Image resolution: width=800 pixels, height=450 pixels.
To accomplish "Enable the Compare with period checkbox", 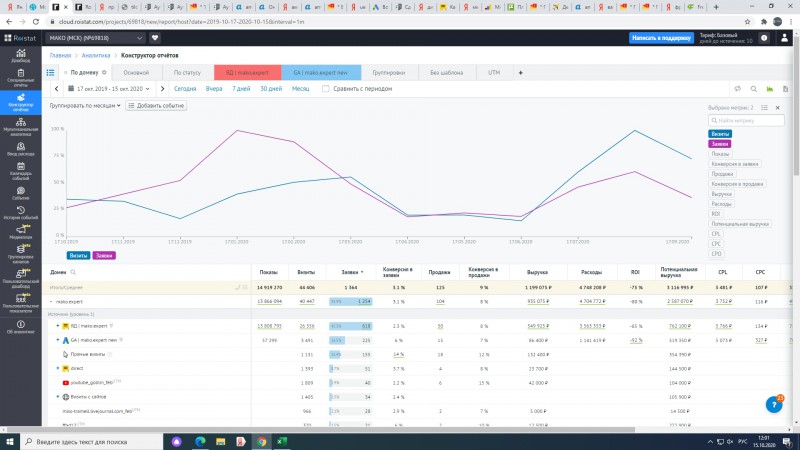I will tap(326, 89).
